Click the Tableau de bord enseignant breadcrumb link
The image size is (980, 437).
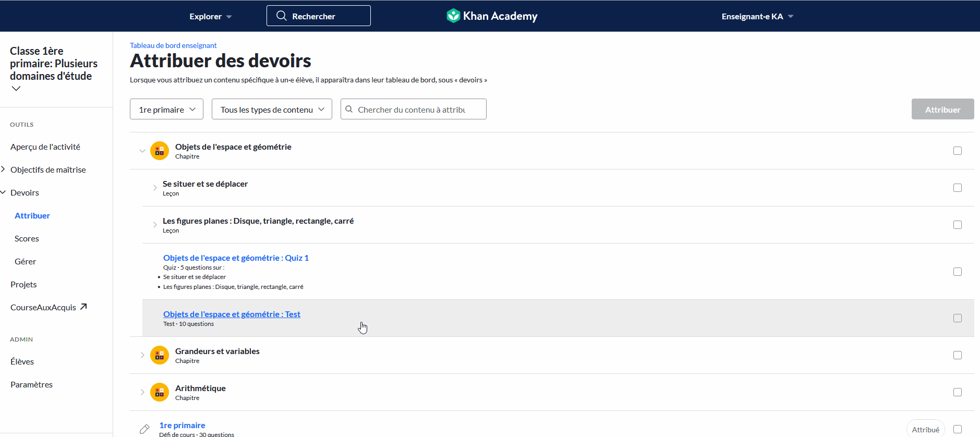click(173, 45)
